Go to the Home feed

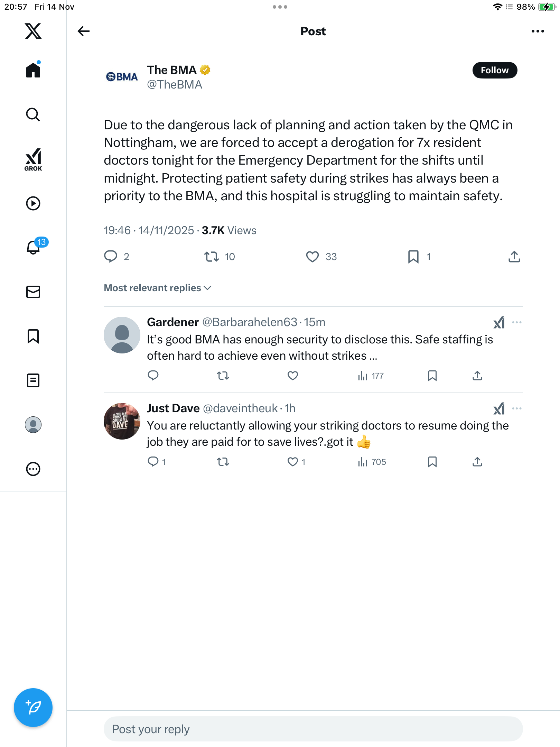[x=33, y=70]
